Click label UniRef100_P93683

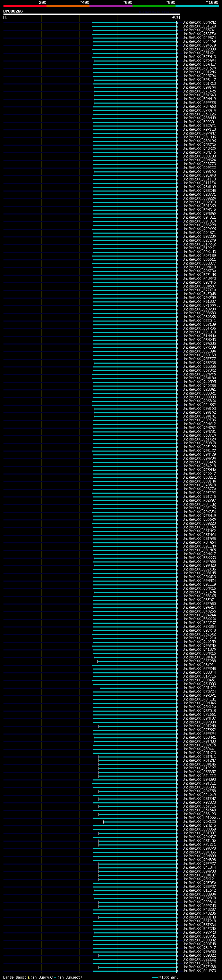point(199,313)
